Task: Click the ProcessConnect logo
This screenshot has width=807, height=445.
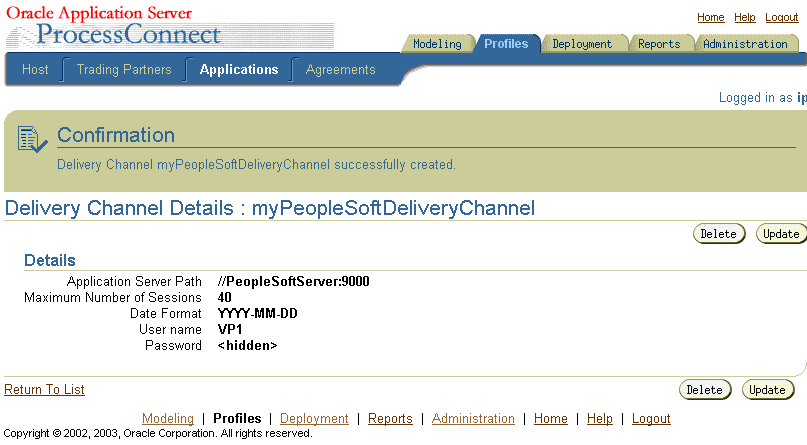Action: pos(129,34)
